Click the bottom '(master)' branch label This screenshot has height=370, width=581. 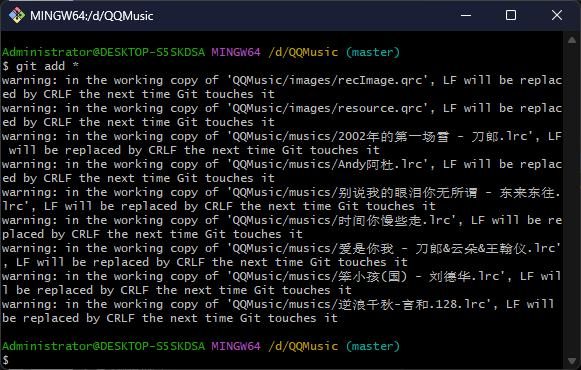point(373,346)
